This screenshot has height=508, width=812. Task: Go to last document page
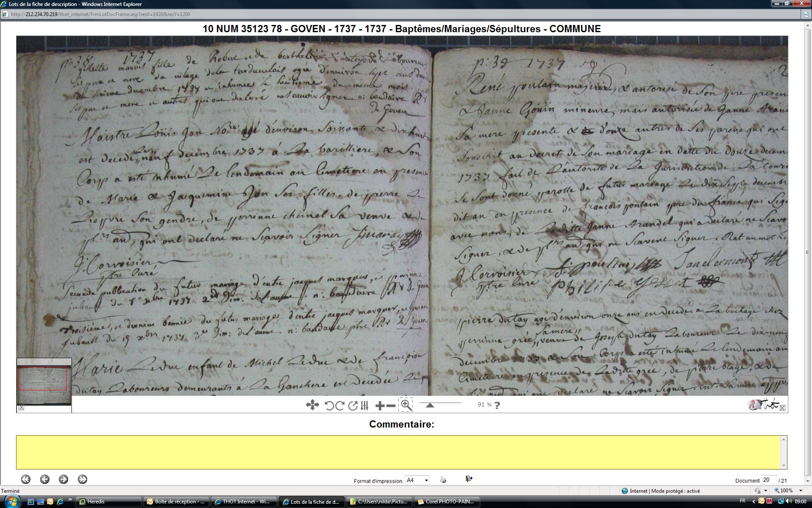coord(82,479)
